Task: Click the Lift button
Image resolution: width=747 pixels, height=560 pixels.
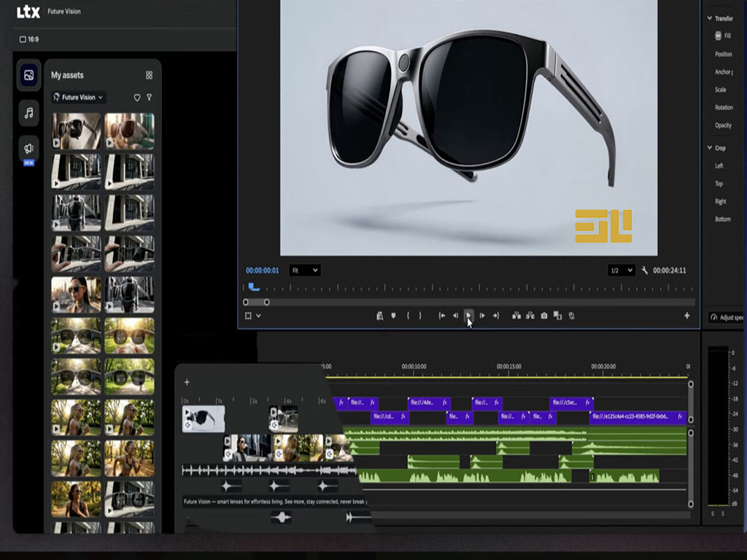Action: pyautogui.click(x=516, y=316)
